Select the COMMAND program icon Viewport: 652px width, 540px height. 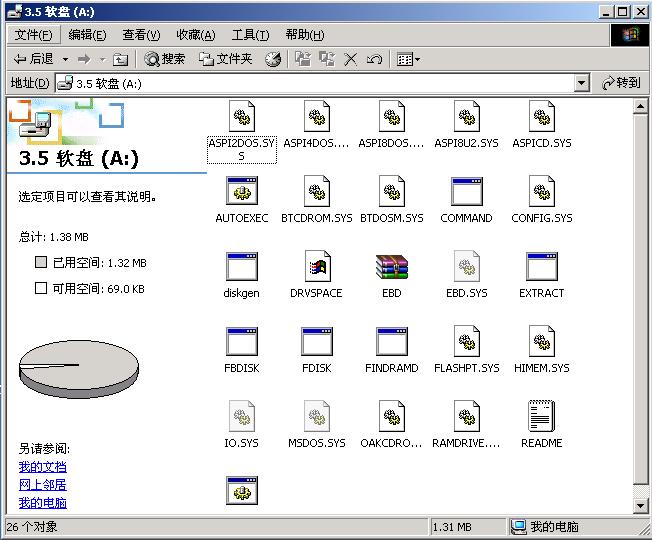tap(467, 191)
